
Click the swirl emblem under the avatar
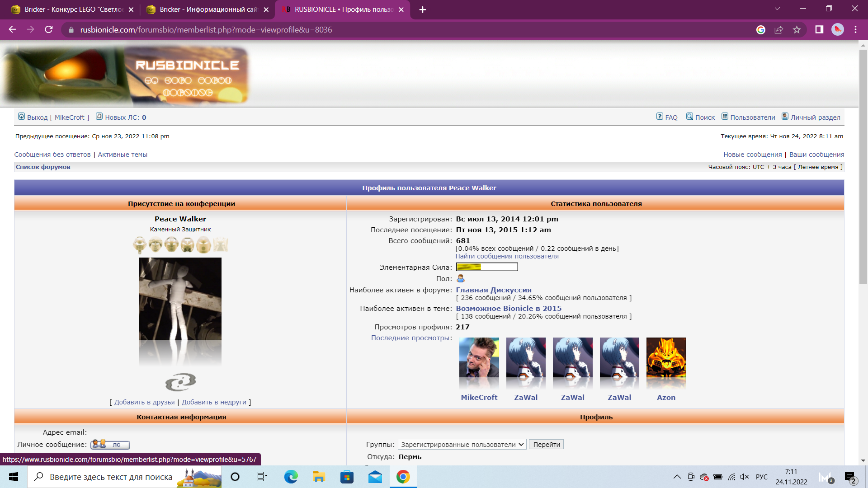point(180,382)
